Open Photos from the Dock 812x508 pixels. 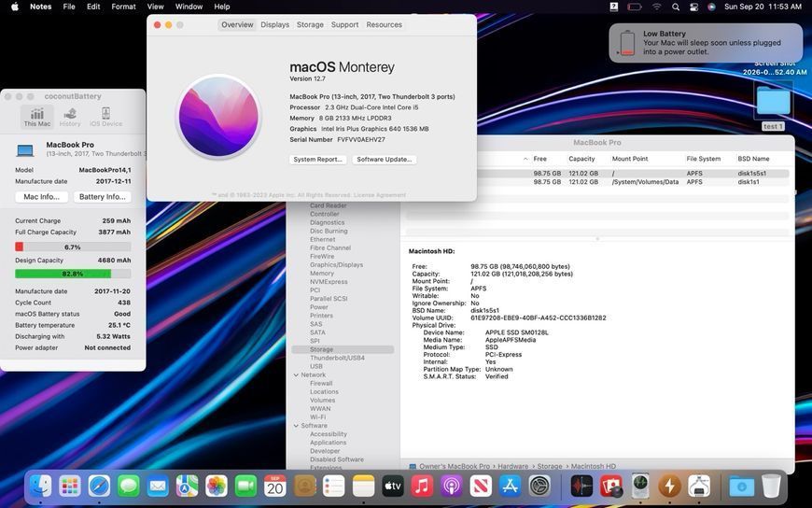217,487
